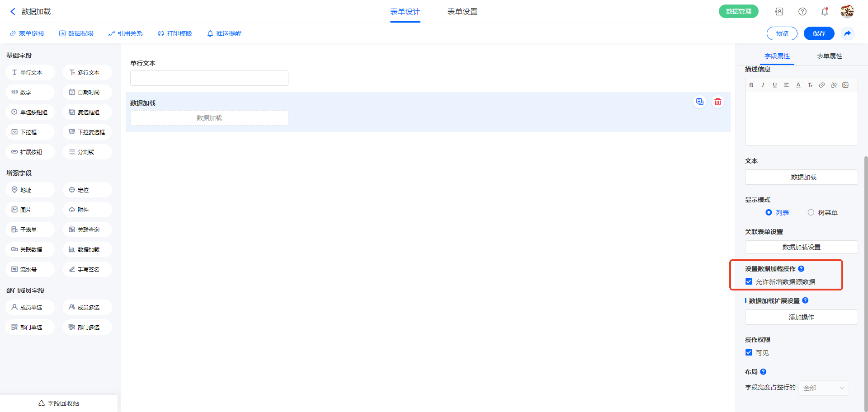Open the 字段宽度占整行的 width dropdown
The image size is (868, 412).
pos(823,388)
